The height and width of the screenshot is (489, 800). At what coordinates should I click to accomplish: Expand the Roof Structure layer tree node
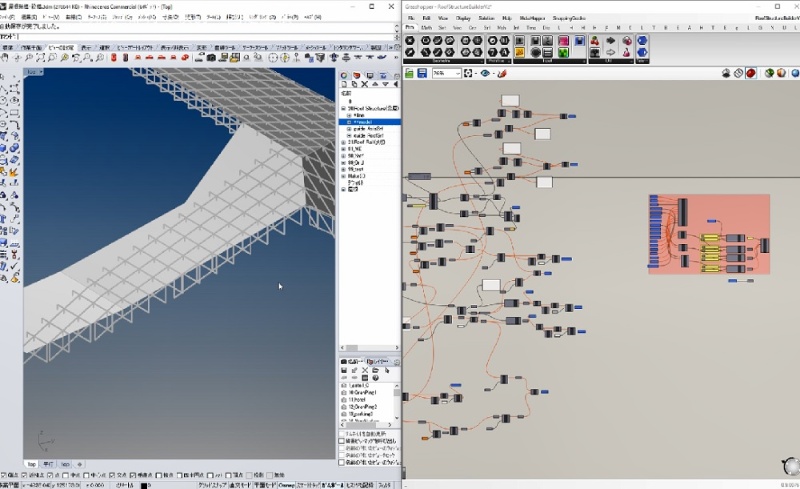343,108
